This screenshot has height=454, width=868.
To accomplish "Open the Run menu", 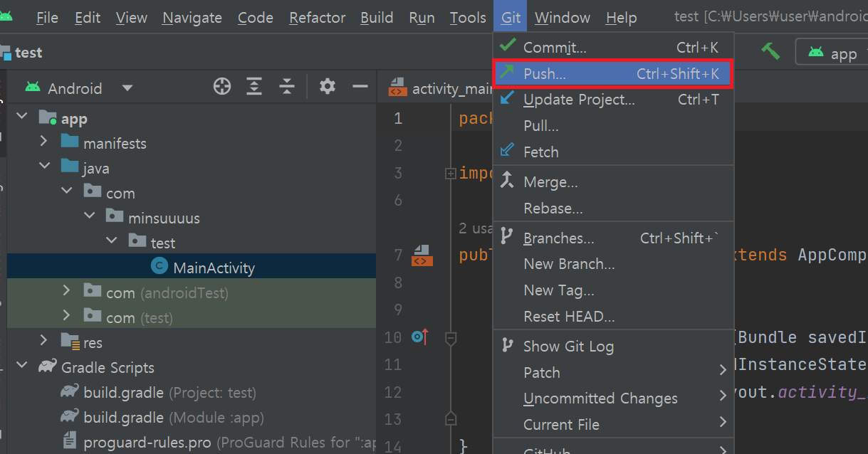I will [x=422, y=18].
